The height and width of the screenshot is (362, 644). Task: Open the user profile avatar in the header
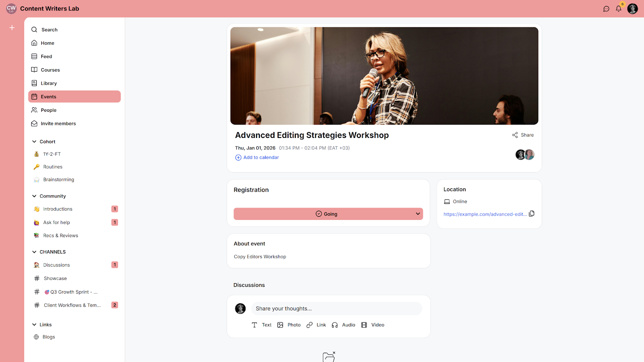(633, 9)
